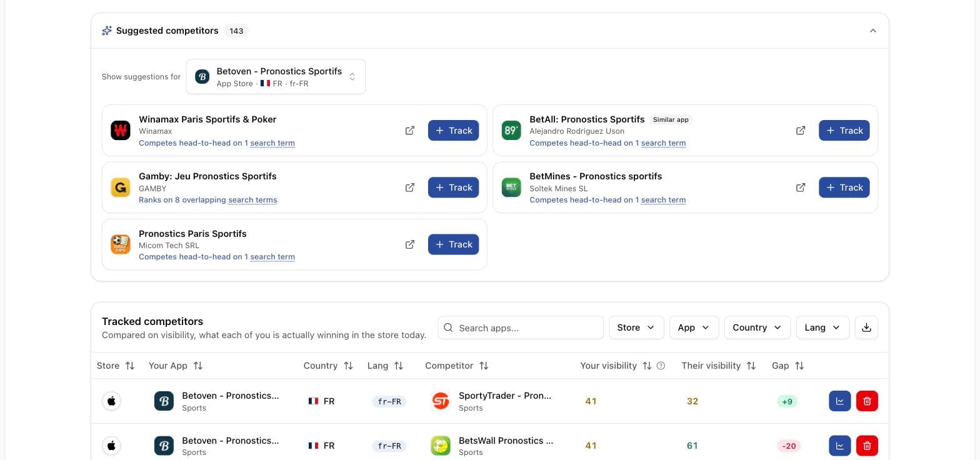The width and height of the screenshot is (980, 460).
Task: Open Winamax Paris Sportifs external link icon
Action: (x=410, y=131)
